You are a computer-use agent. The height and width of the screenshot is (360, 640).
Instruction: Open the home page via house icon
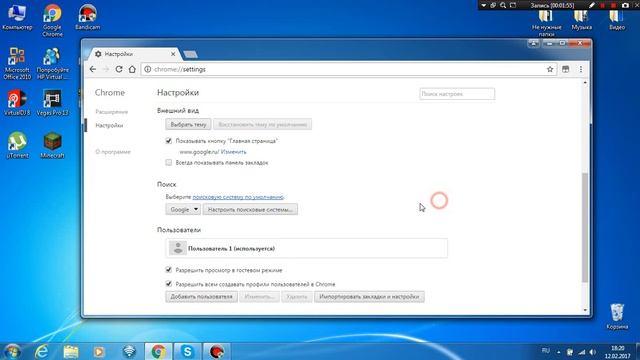pos(132,69)
